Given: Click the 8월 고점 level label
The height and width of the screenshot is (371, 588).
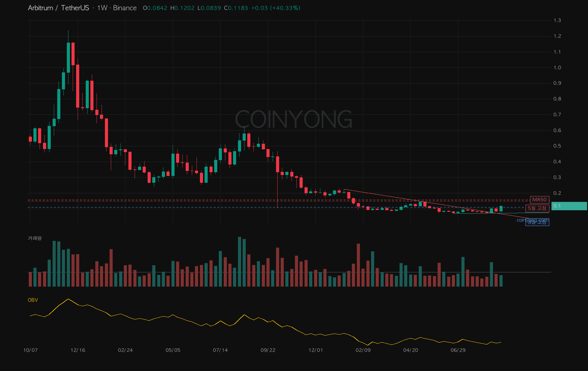Looking at the screenshot, I should pos(537,222).
